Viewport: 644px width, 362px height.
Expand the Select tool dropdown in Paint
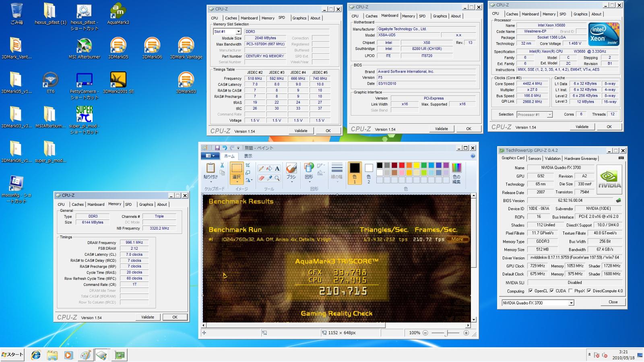pos(237,182)
